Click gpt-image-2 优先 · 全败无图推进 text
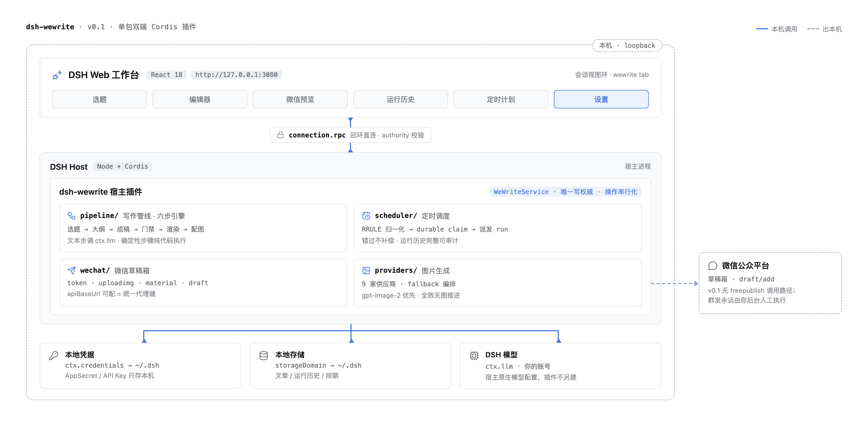Screen dimensions: 868x424 click(411, 295)
